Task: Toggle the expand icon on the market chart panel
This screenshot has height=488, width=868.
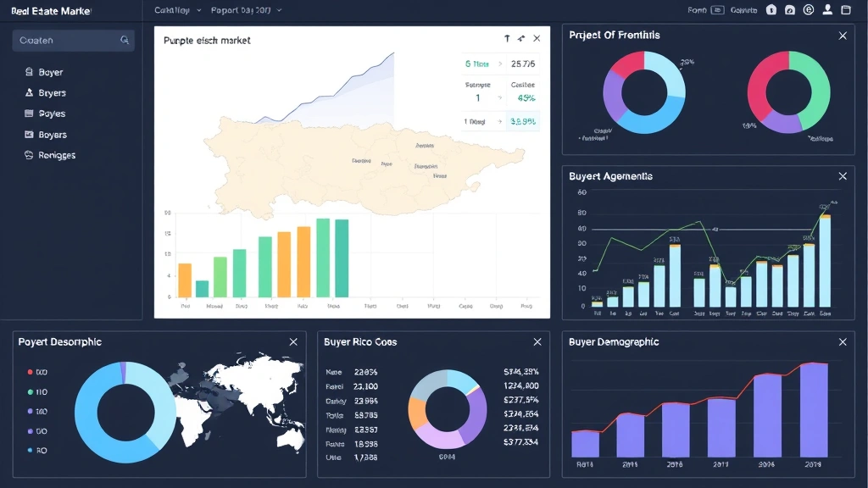Action: (520, 39)
